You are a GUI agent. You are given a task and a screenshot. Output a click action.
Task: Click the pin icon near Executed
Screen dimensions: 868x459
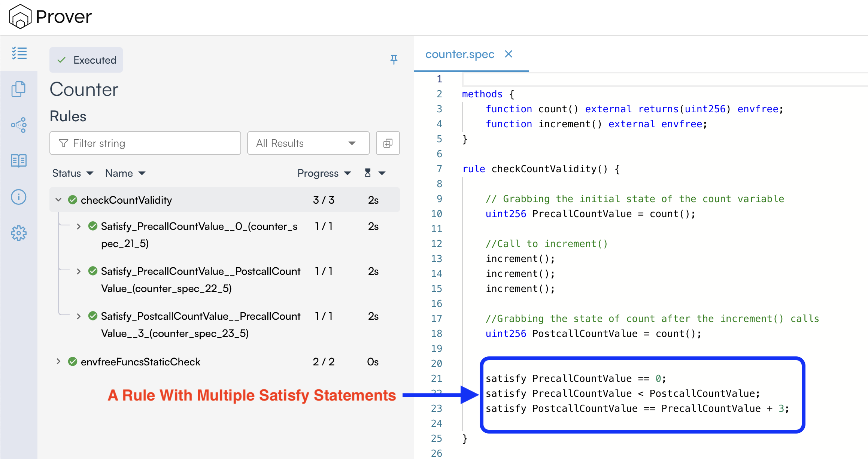[394, 59]
